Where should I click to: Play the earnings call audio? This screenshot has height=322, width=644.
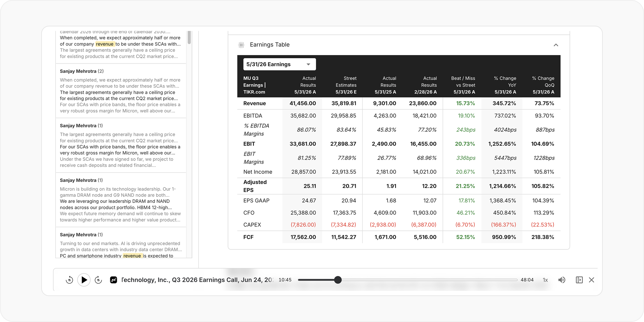tap(84, 280)
